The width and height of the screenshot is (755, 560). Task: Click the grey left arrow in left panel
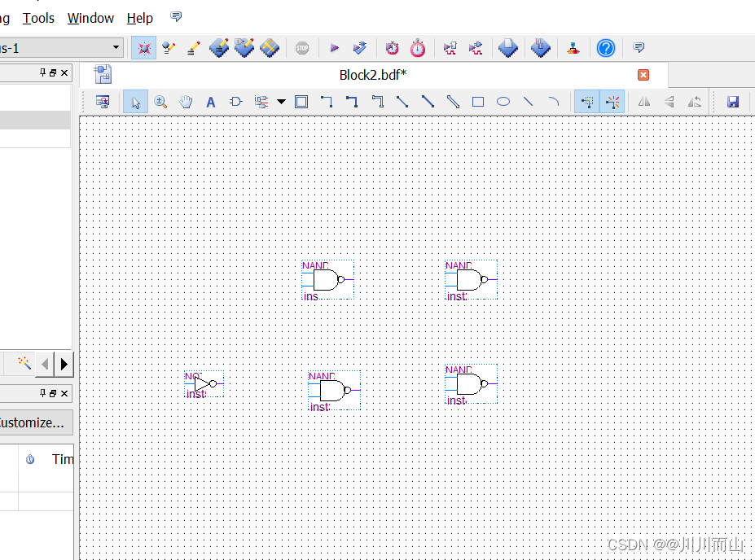(x=45, y=364)
